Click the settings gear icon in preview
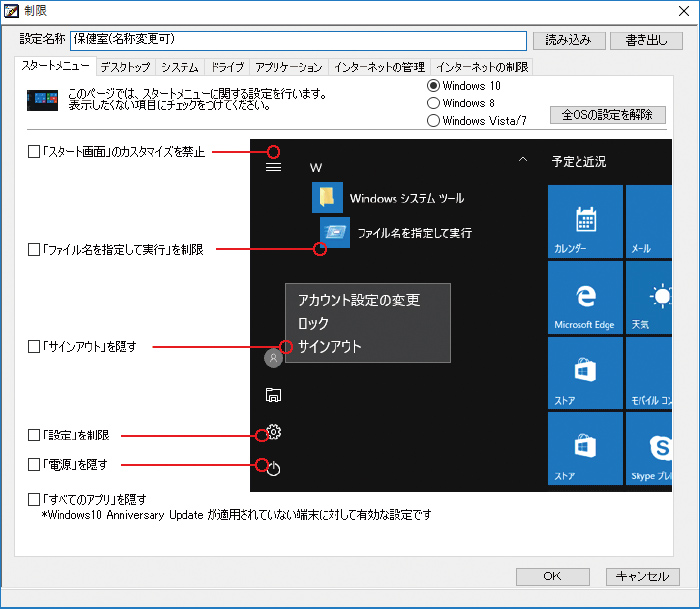Image resolution: width=700 pixels, height=609 pixels. (274, 432)
